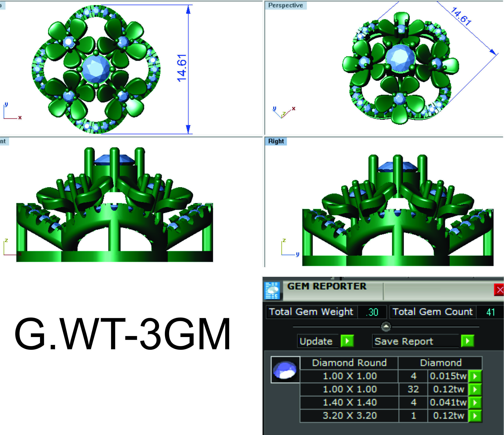Select the round diamond gem thumbnail
504x435 pixels.
[x=285, y=370]
